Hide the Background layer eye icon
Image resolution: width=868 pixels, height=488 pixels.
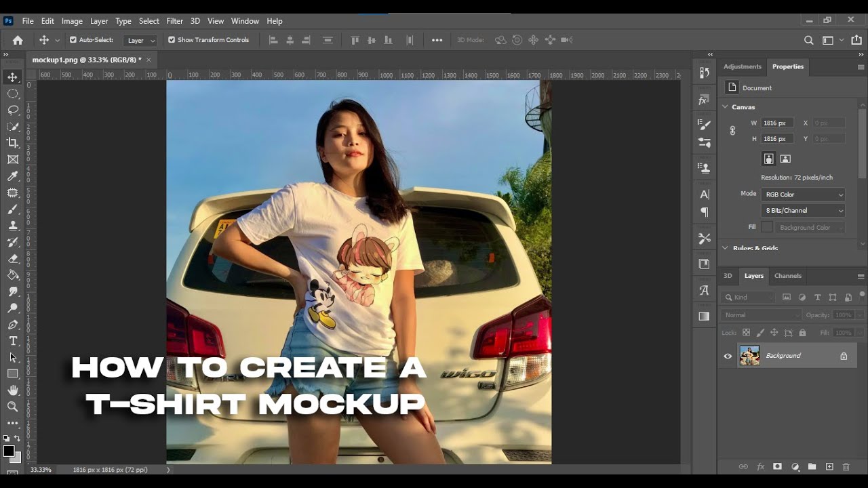click(x=728, y=356)
